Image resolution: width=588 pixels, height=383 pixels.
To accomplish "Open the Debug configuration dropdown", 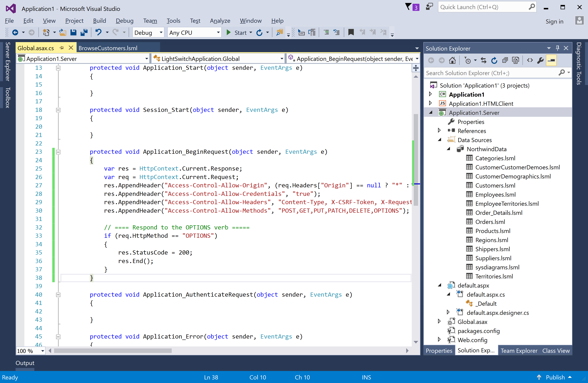I will pos(148,32).
